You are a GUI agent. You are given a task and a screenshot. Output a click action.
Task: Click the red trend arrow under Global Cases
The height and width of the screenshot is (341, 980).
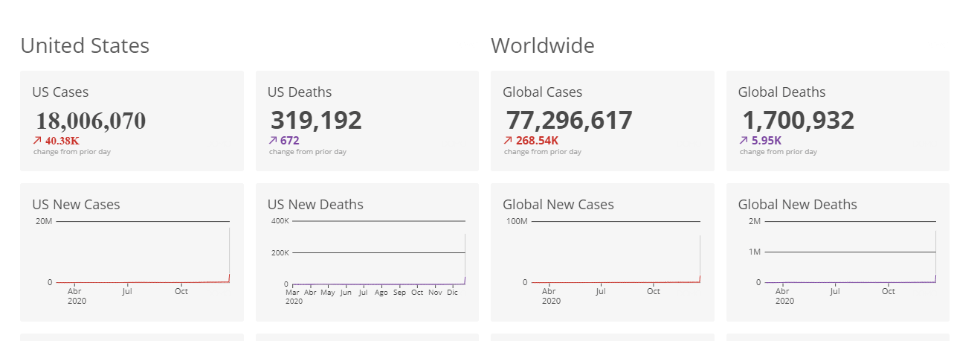(508, 140)
